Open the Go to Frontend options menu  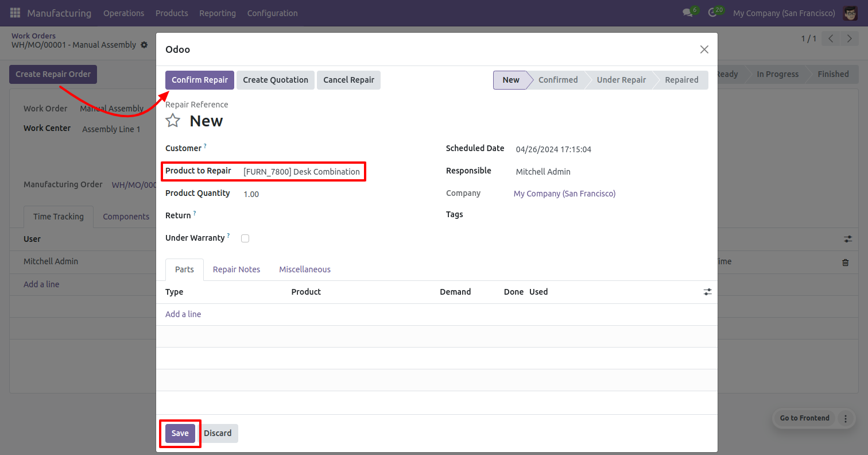point(844,418)
